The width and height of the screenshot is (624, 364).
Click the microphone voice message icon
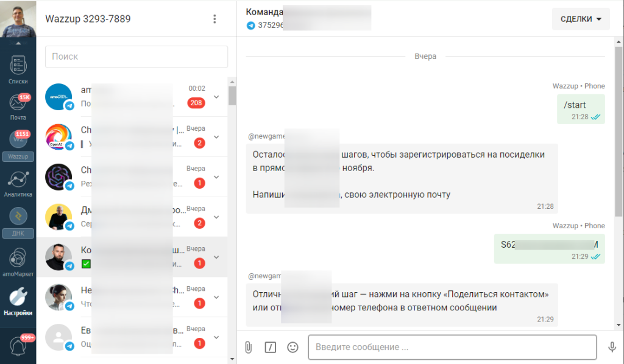click(x=612, y=347)
